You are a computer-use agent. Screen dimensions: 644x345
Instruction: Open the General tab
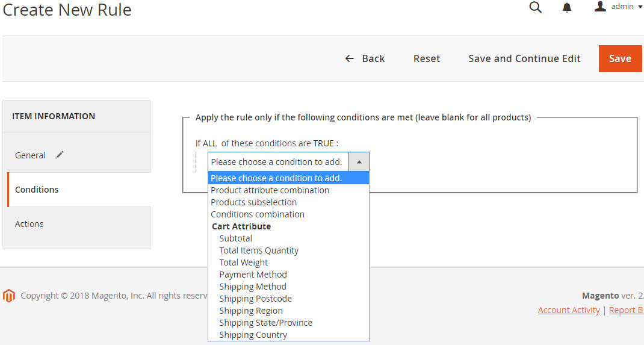(30, 155)
